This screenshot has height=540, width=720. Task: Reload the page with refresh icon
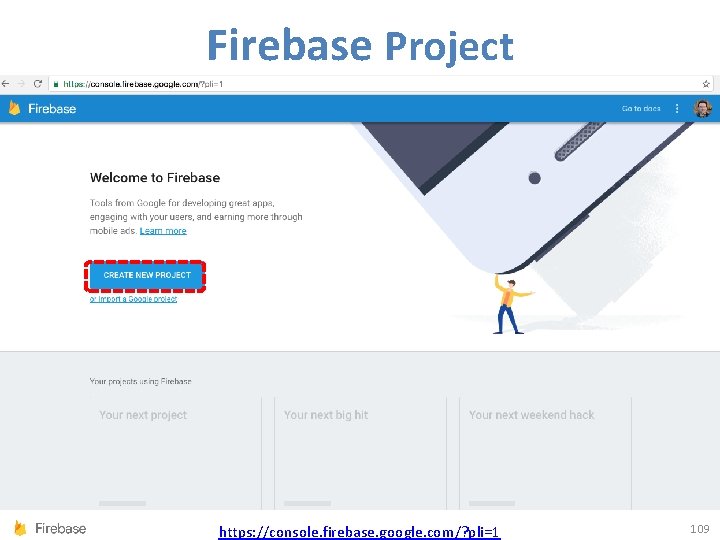pyautogui.click(x=38, y=84)
